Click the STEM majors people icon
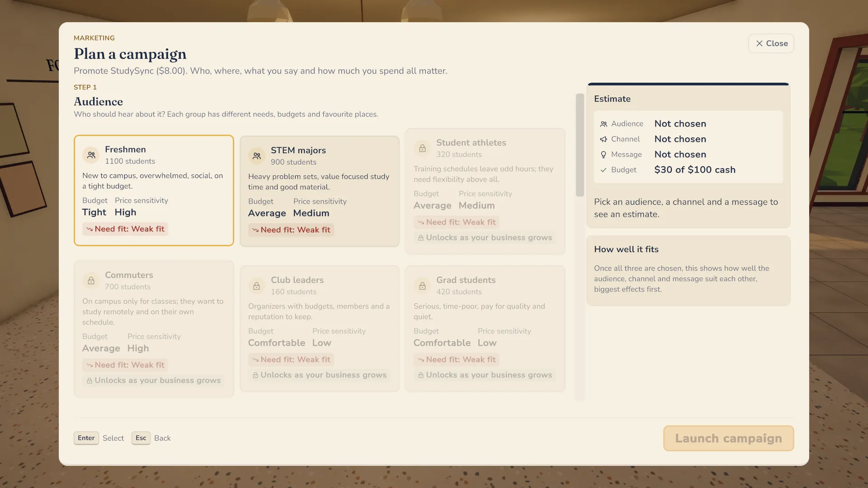Viewport: 868px width, 488px height. click(257, 156)
